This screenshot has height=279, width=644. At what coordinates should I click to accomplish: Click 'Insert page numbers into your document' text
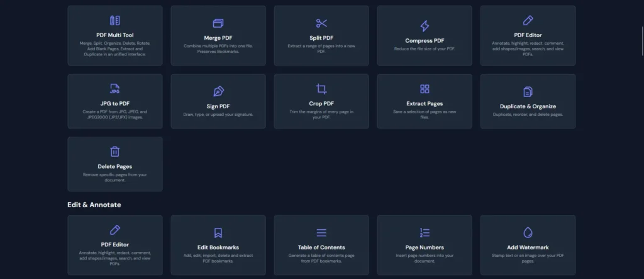point(425,258)
